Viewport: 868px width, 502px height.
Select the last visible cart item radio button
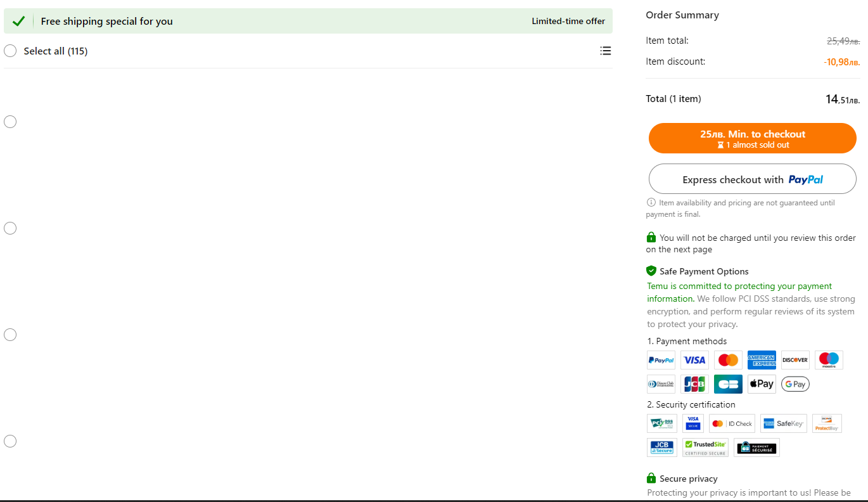[x=10, y=441]
